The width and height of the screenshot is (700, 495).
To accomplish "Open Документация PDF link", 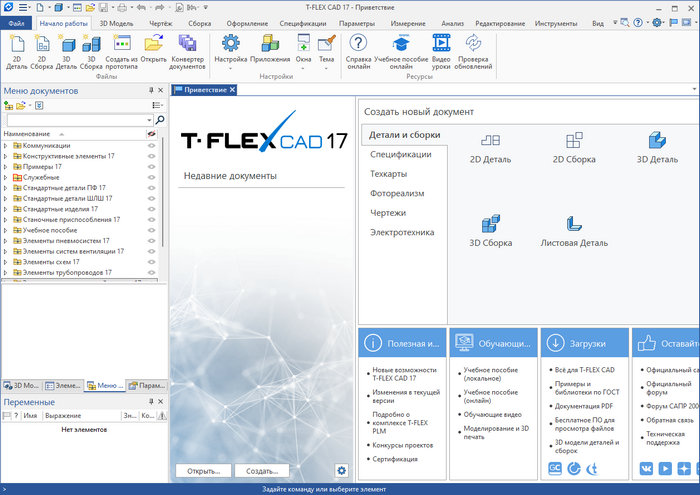I will coord(583,406).
